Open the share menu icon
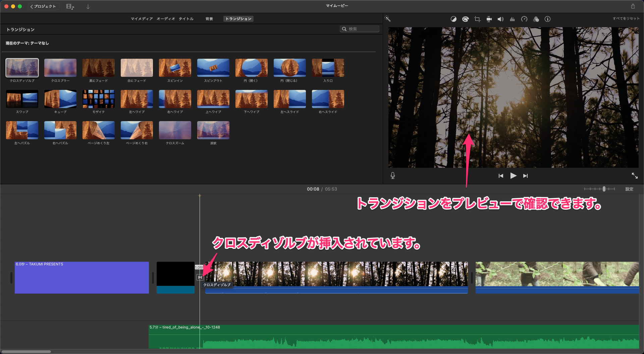644x354 pixels. pyautogui.click(x=633, y=6)
